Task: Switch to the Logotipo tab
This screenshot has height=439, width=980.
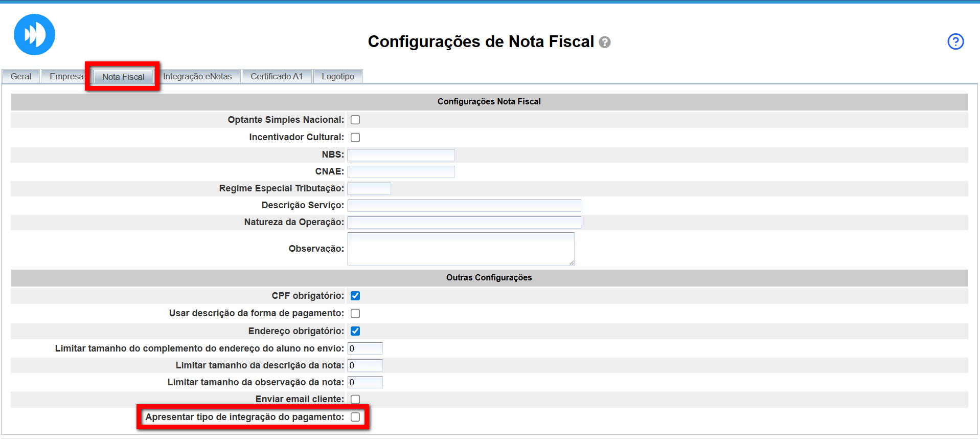Action: [338, 76]
